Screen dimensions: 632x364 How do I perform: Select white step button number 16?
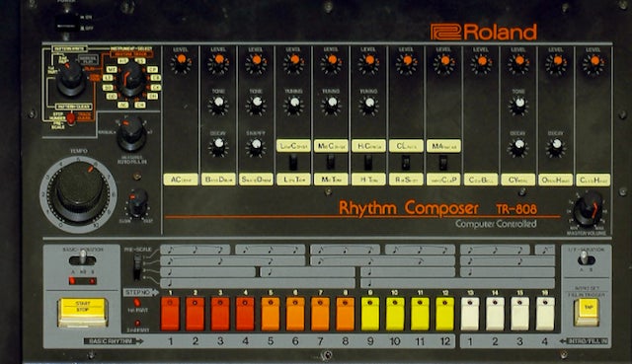tap(545, 314)
